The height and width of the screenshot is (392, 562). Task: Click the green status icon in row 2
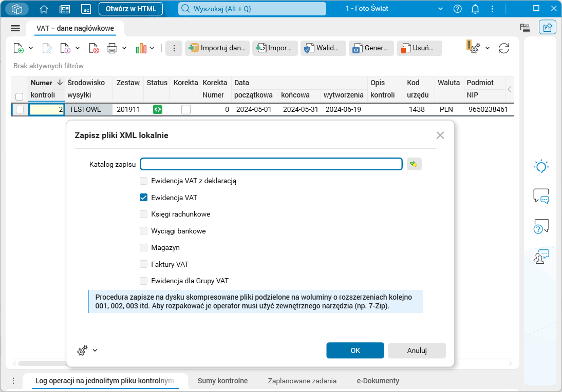(157, 109)
